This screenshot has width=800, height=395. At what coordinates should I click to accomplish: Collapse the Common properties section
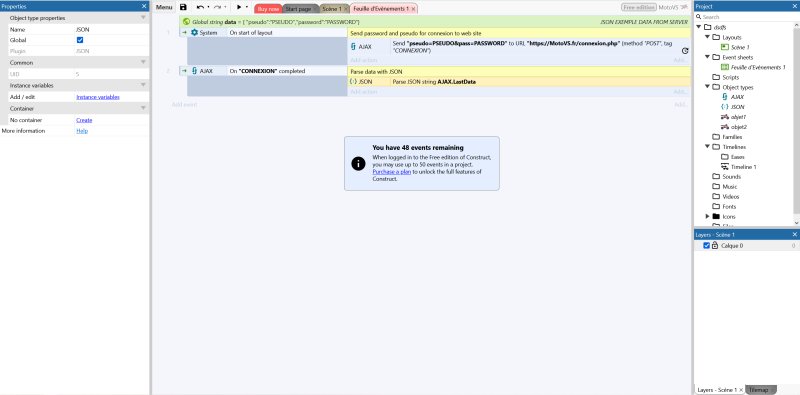tap(143, 62)
